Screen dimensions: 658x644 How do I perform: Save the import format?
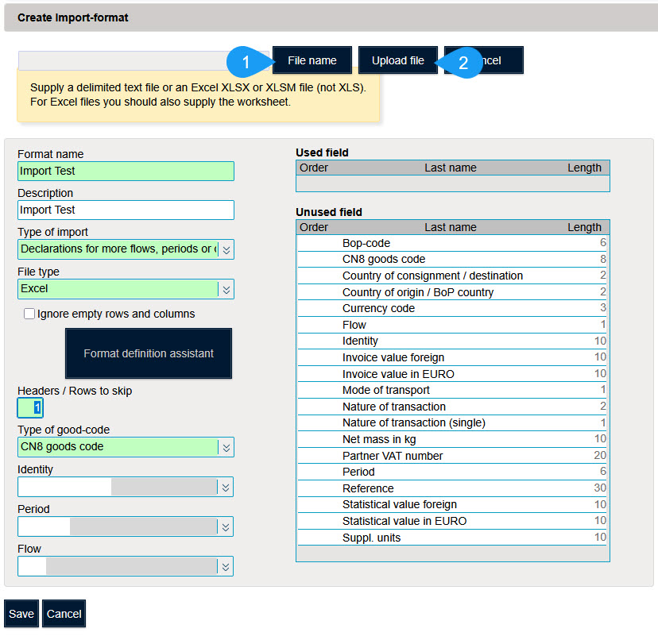point(21,613)
